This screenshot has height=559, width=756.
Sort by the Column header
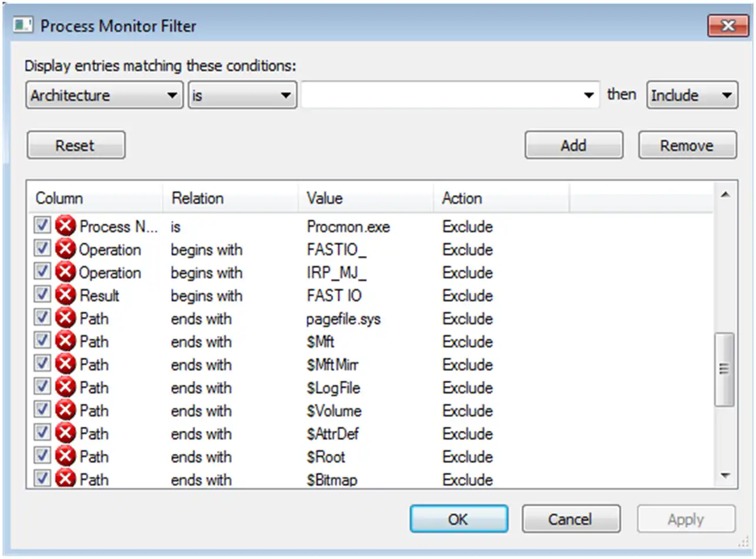tap(95, 198)
